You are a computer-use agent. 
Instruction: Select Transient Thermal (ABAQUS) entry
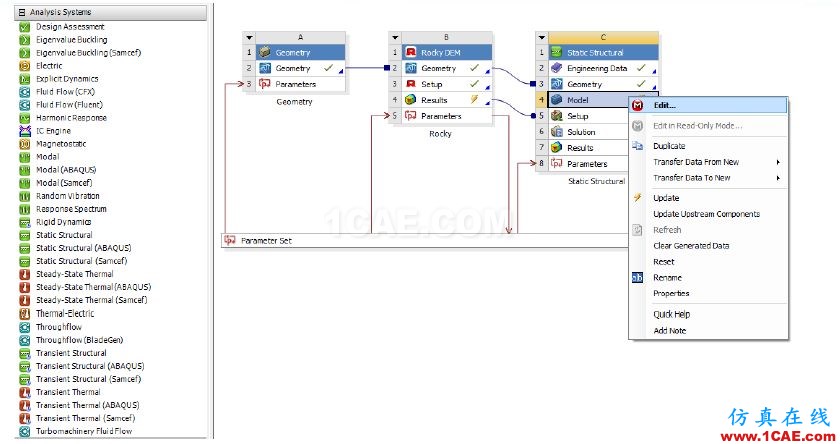pos(87,405)
